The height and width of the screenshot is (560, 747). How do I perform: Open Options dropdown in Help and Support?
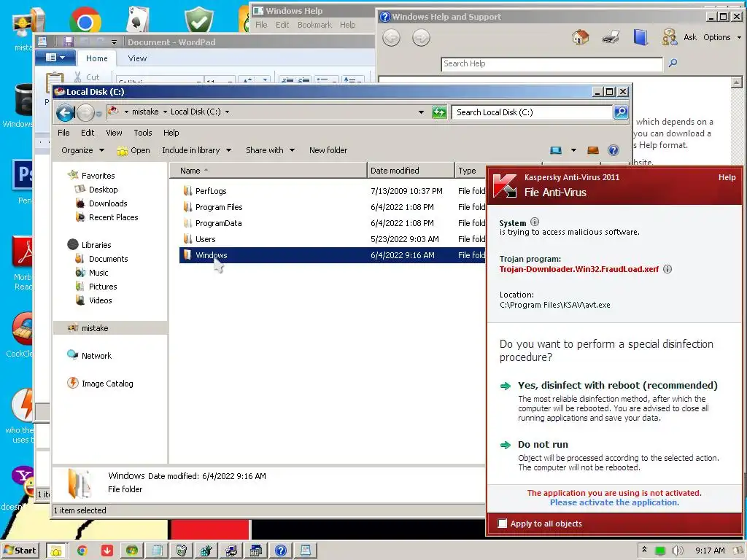tap(722, 37)
